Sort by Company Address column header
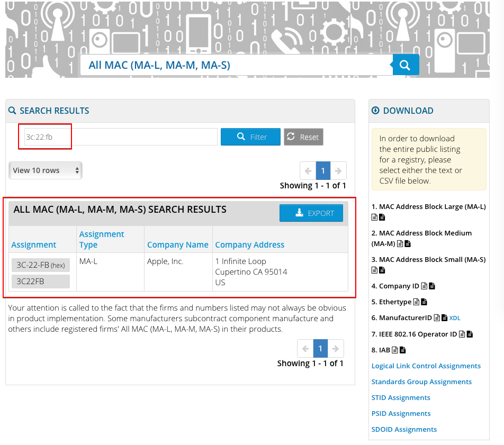 pos(250,245)
